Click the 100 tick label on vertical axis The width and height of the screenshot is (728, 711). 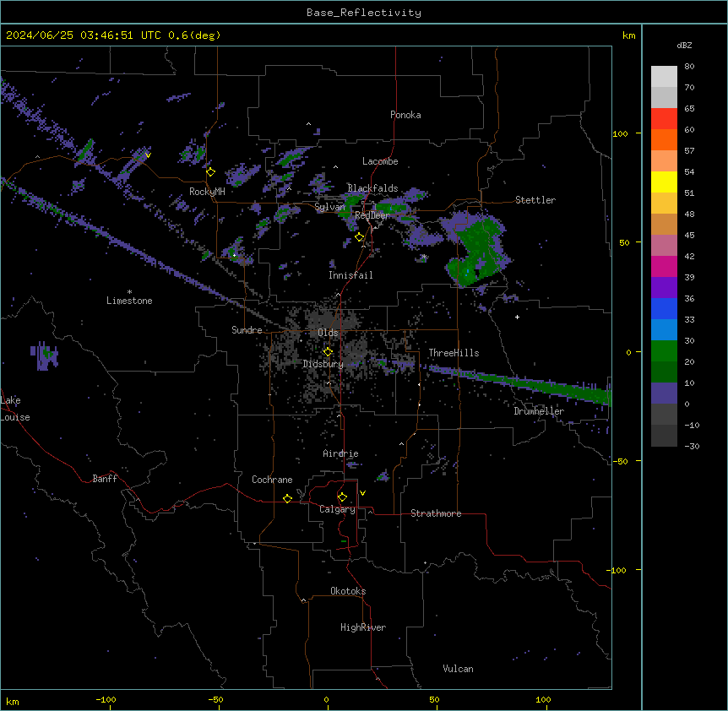coord(620,133)
